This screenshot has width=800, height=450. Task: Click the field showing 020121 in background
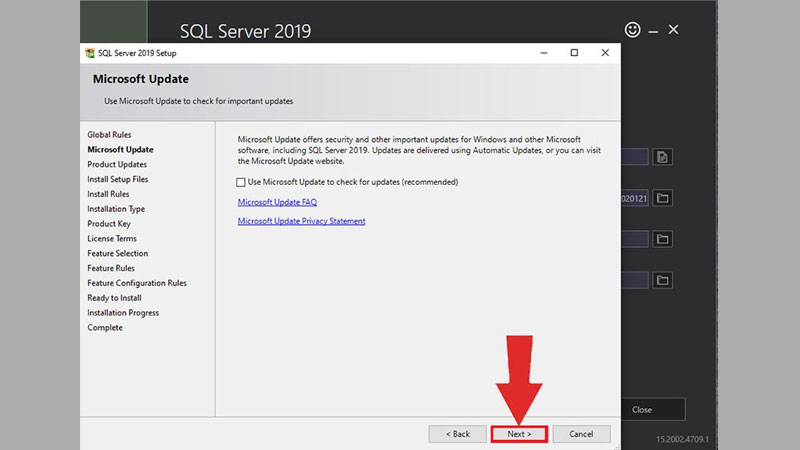635,198
